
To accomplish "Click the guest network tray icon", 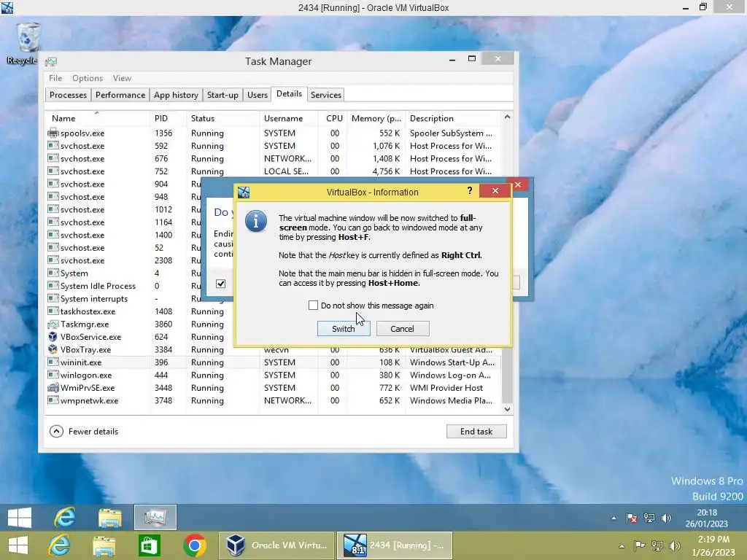I will pyautogui.click(x=649, y=518).
